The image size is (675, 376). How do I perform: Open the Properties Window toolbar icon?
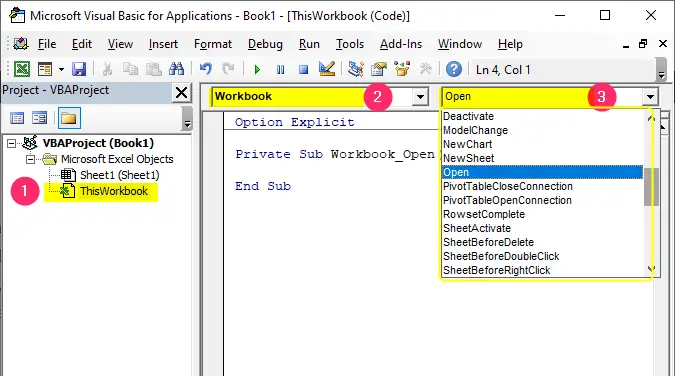click(x=379, y=69)
